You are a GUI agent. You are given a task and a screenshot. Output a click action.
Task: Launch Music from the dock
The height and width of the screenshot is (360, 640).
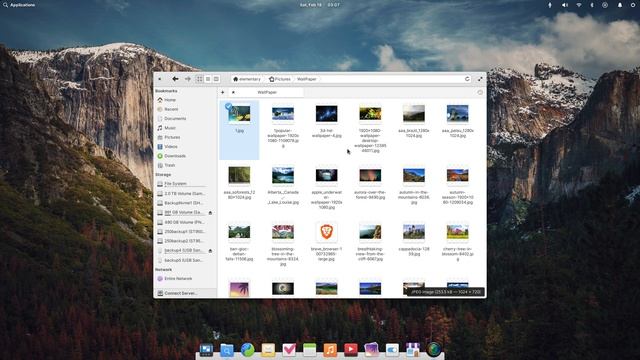tap(330, 350)
